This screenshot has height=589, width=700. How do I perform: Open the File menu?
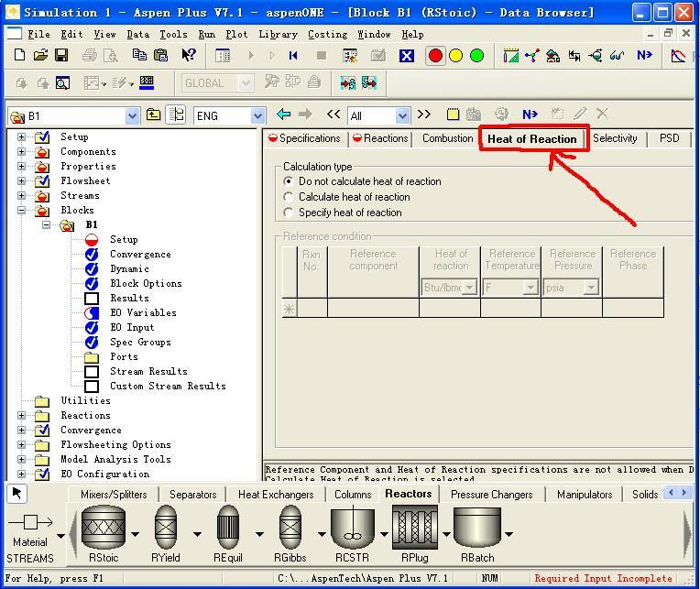pyautogui.click(x=38, y=35)
